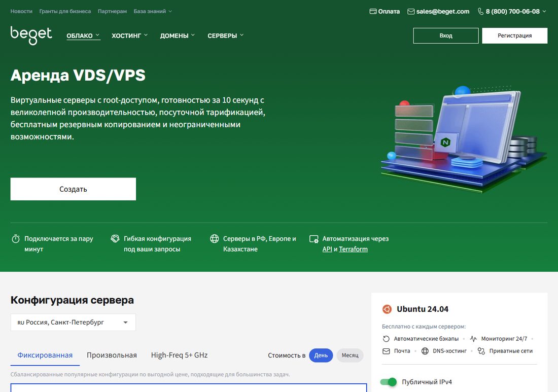Screen dimensions: 558x392
Task: Switch to the Фиксированная tab
Action: pyautogui.click(x=45, y=355)
